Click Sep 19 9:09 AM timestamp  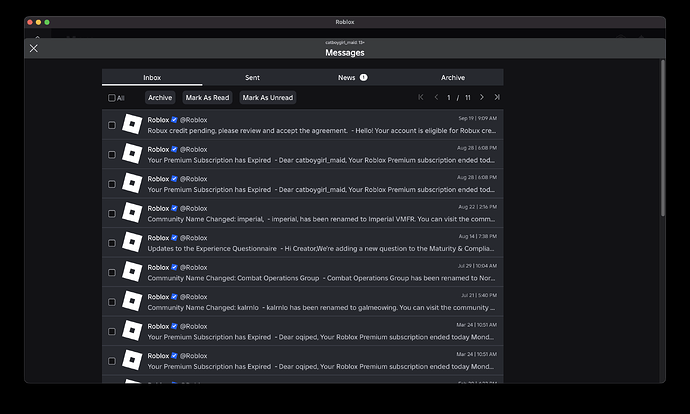point(477,118)
